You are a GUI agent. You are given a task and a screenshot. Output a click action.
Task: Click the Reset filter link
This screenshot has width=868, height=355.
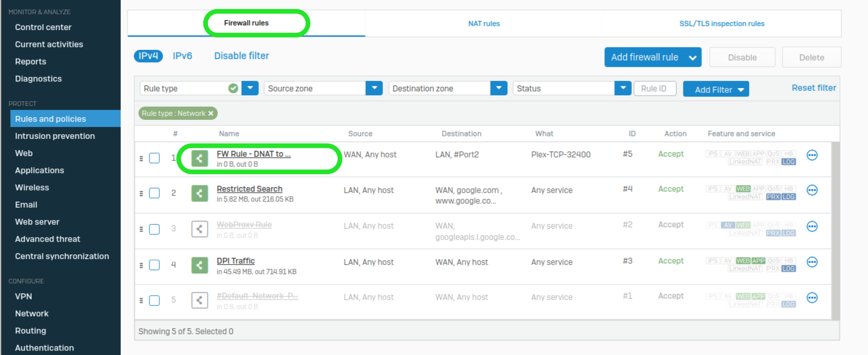[x=814, y=88]
